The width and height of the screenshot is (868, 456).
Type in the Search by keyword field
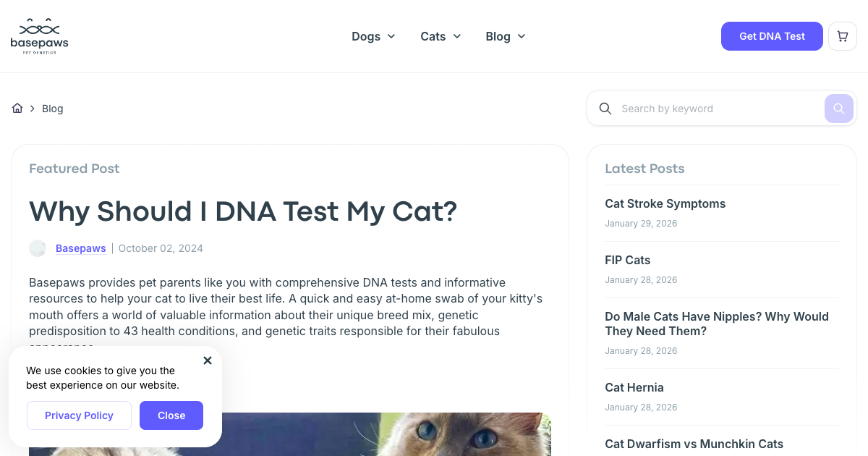coord(716,109)
